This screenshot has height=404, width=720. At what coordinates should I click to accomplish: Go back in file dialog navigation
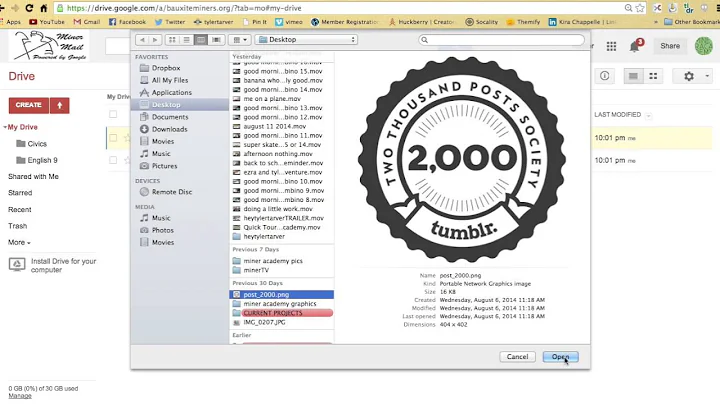coord(142,40)
